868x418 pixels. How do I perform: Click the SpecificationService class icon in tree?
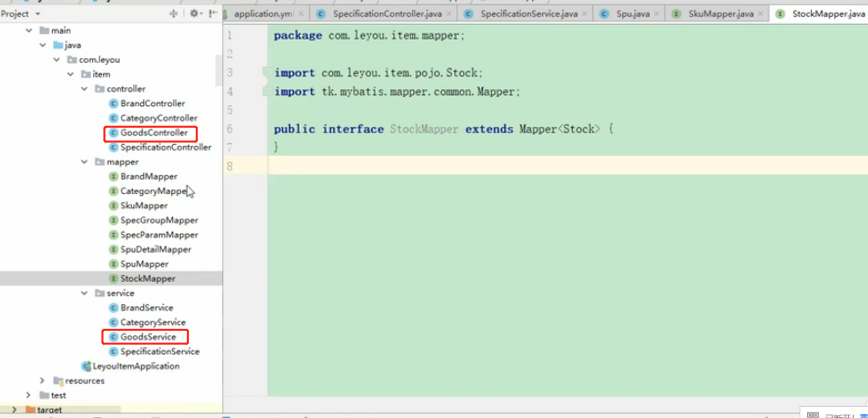pyautogui.click(x=114, y=351)
